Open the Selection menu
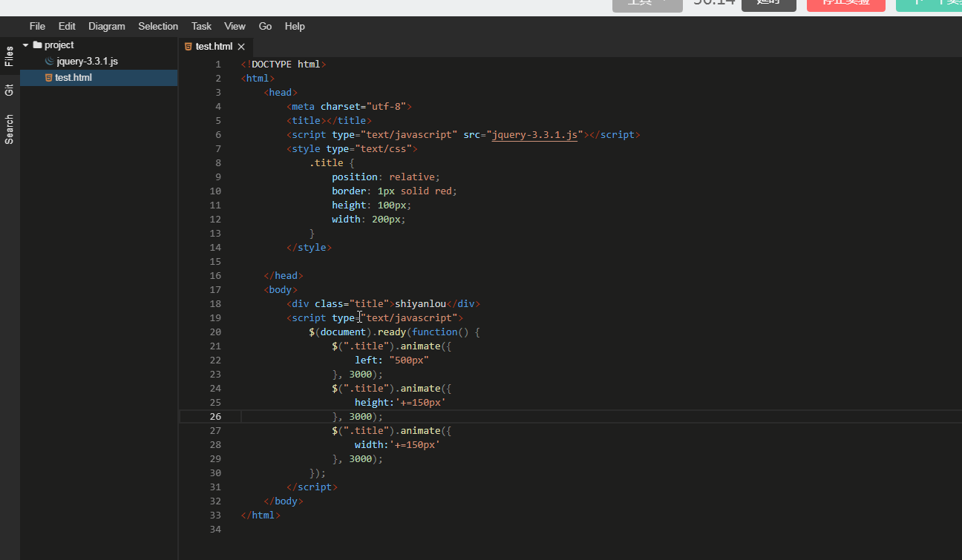 (158, 26)
